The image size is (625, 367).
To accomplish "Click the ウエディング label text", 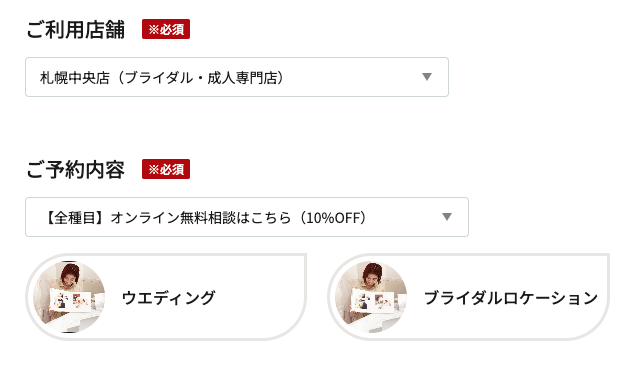I will (169, 298).
